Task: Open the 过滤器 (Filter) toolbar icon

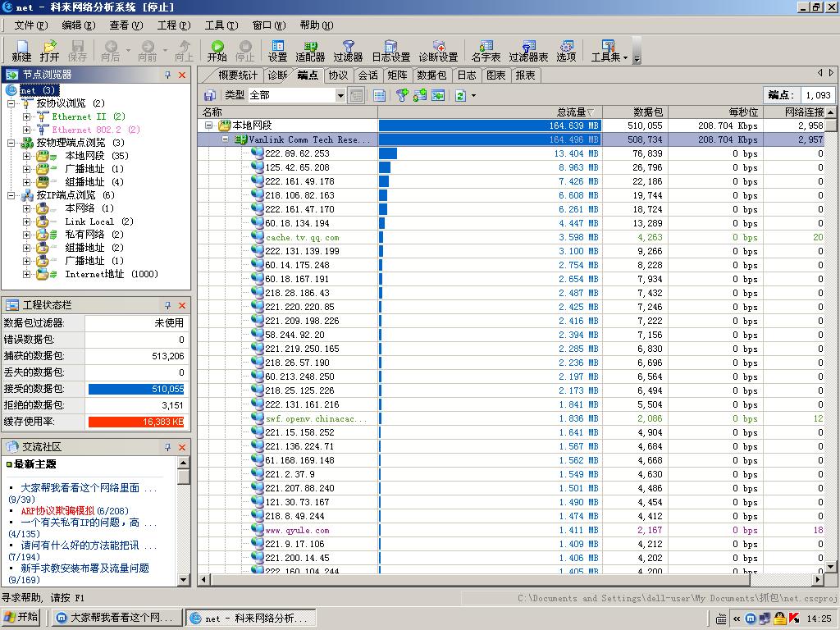Action: click(x=348, y=50)
